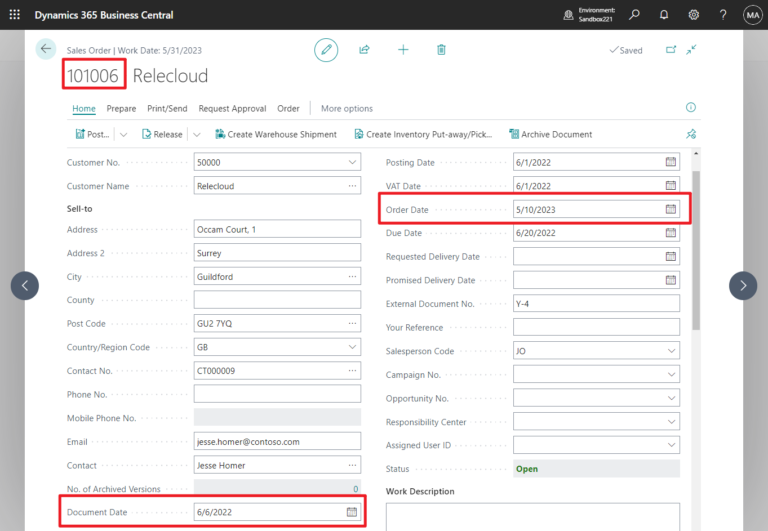Collapse the page with arrows icon

691,49
